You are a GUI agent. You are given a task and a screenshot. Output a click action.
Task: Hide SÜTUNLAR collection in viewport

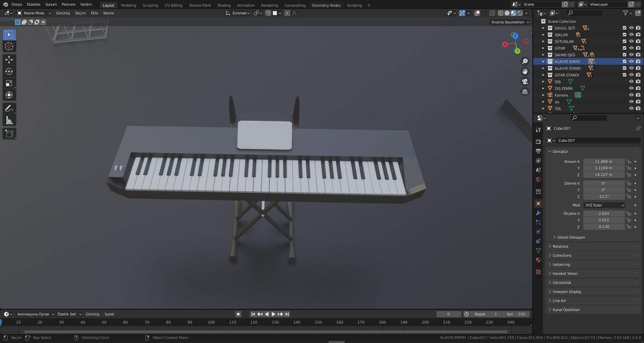(x=631, y=42)
